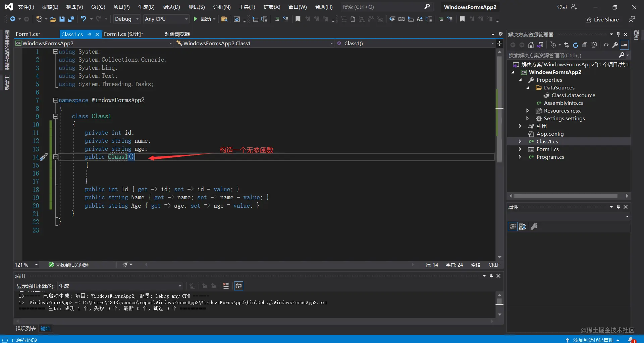The width and height of the screenshot is (644, 343).
Task: Click the Solution Explorer search field
Action: (563, 55)
